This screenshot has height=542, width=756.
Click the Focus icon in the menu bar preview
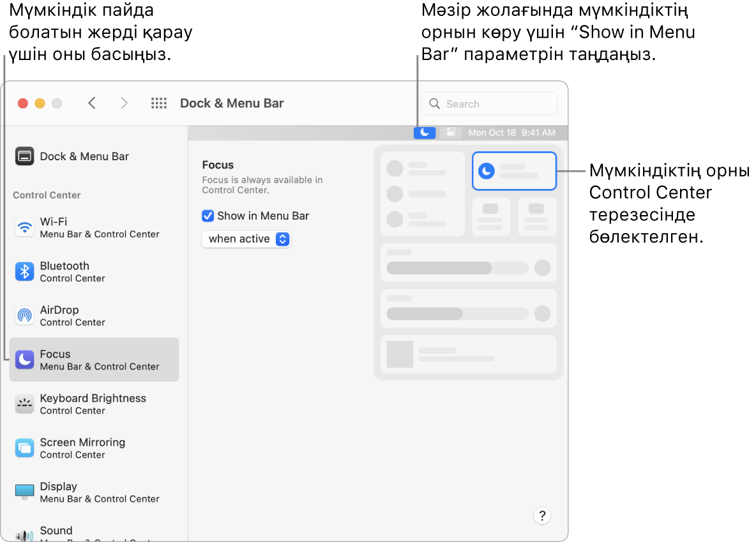coord(424,132)
